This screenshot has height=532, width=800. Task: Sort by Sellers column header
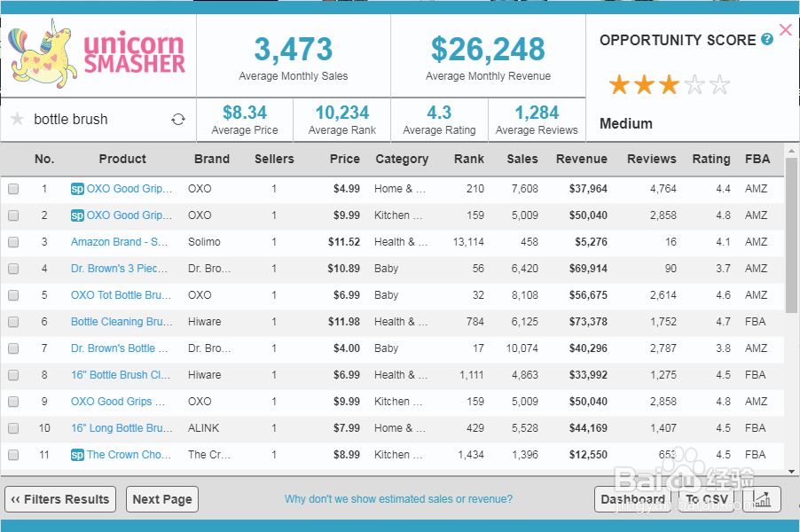[274, 159]
